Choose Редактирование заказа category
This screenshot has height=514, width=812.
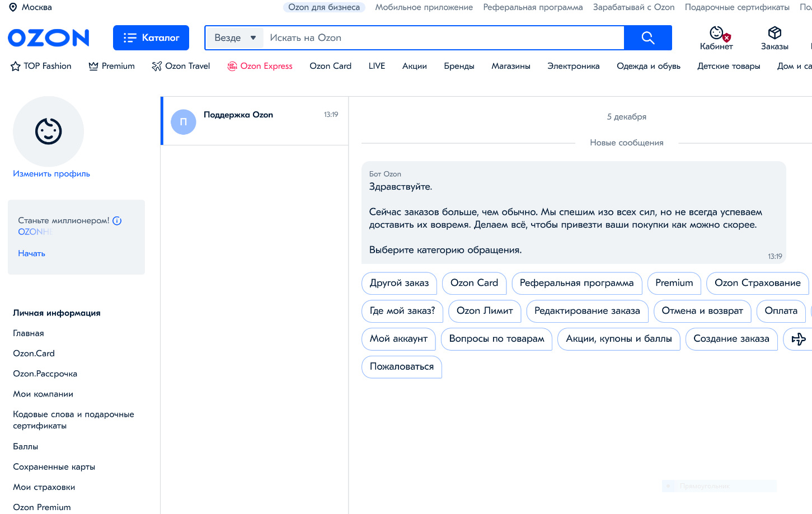(x=587, y=311)
